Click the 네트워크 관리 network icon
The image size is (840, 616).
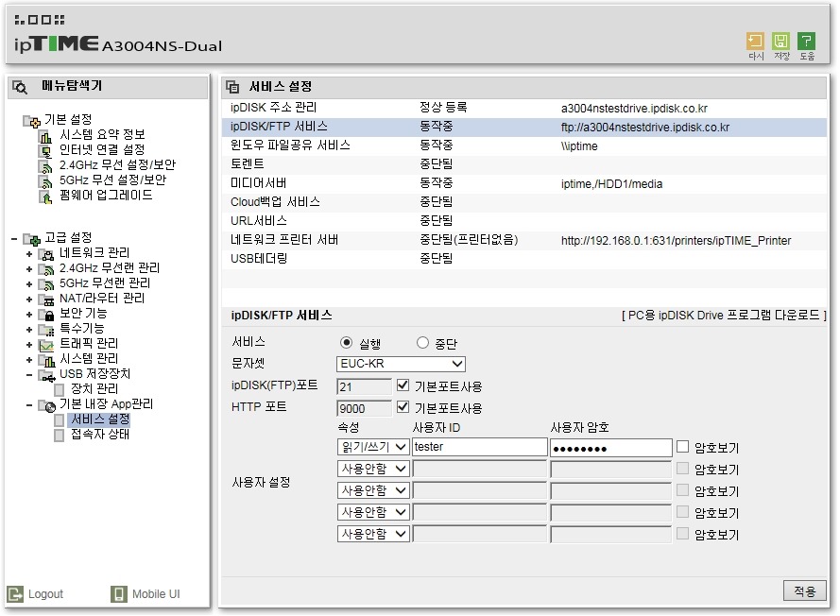(x=46, y=254)
